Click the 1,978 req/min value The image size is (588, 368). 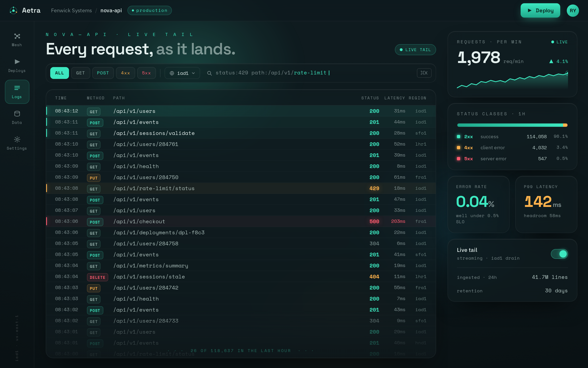[479, 57]
